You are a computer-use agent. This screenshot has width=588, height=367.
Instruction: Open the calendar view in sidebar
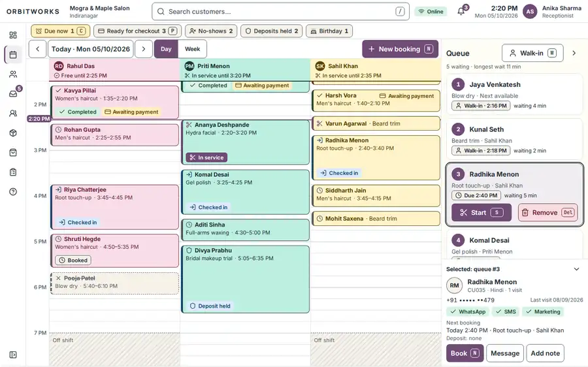13,55
